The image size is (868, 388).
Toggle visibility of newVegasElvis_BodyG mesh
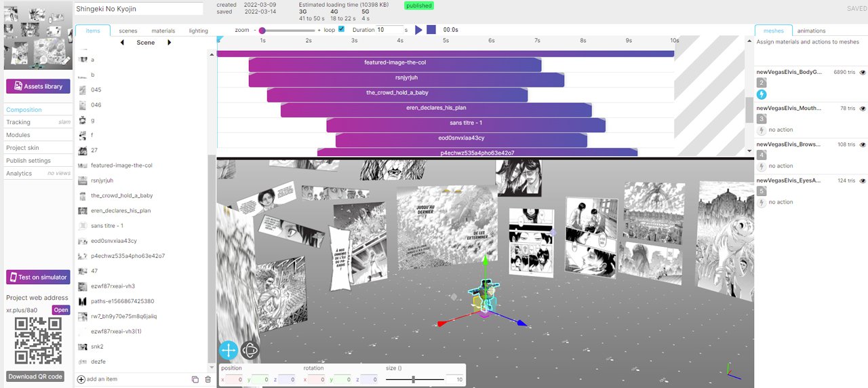[863, 72]
